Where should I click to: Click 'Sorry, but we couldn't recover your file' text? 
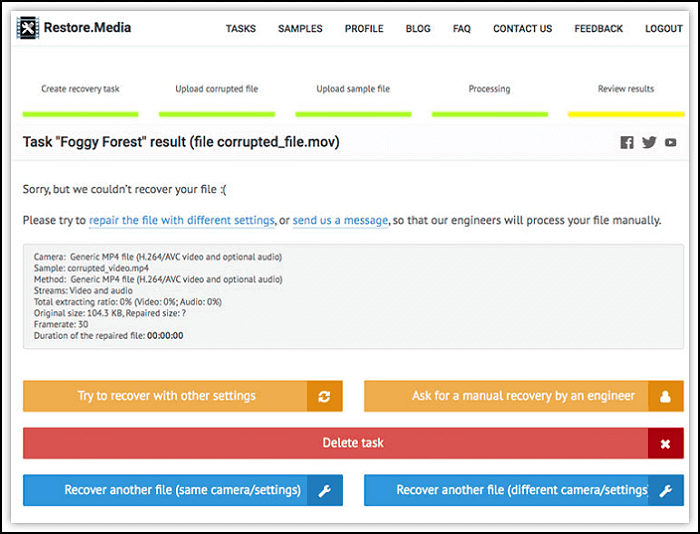pyautogui.click(x=125, y=189)
